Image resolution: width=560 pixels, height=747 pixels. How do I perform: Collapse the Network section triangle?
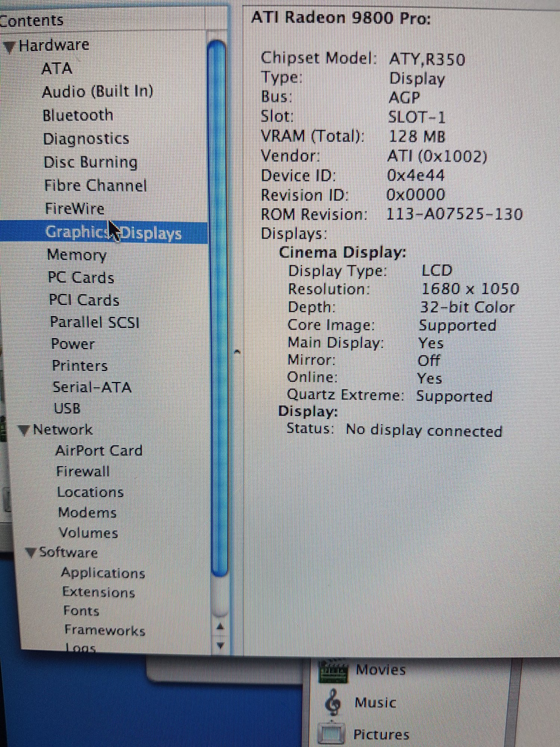click(x=24, y=431)
